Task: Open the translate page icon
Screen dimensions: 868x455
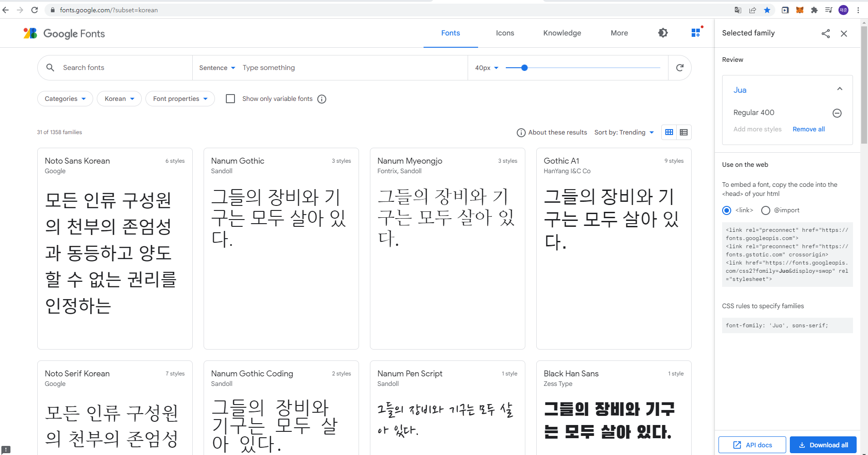Action: click(738, 10)
